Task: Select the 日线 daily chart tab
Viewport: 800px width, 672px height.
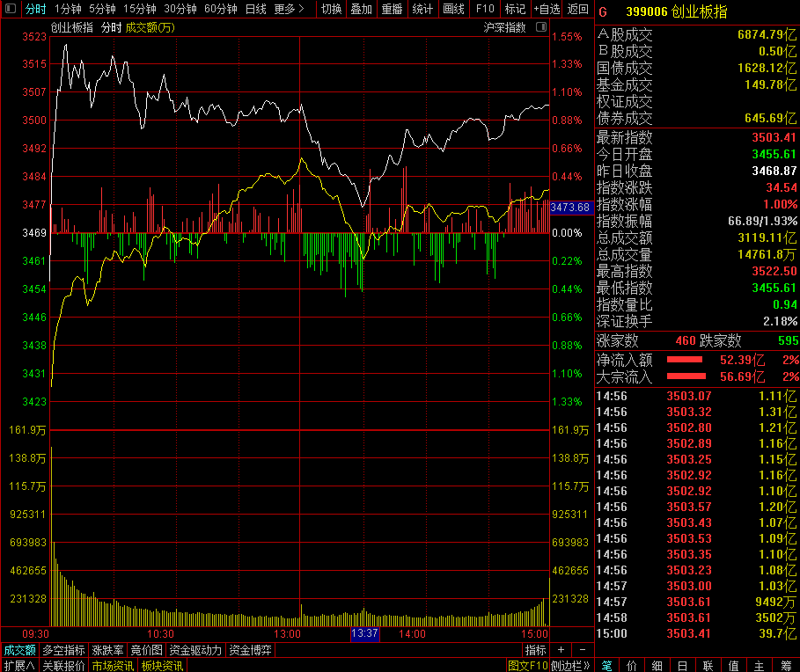Action: coord(255,9)
